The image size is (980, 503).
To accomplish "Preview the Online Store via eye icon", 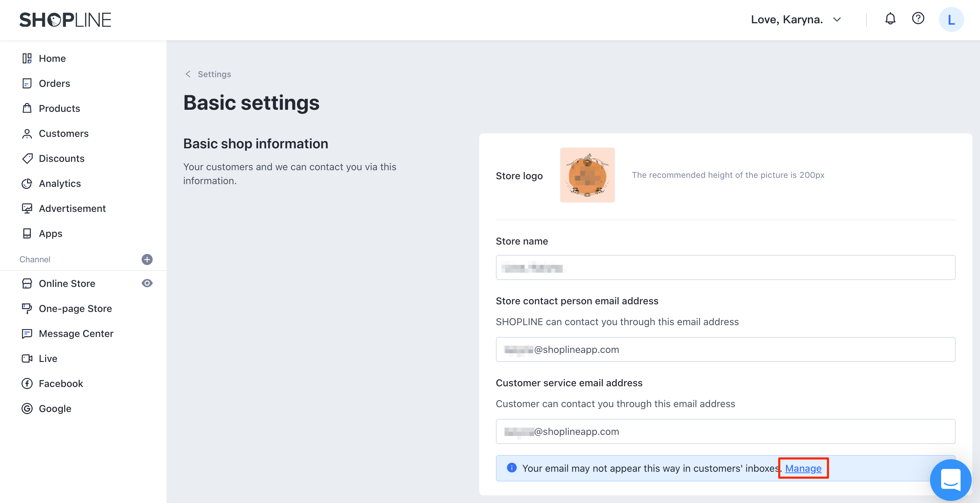I will [147, 283].
